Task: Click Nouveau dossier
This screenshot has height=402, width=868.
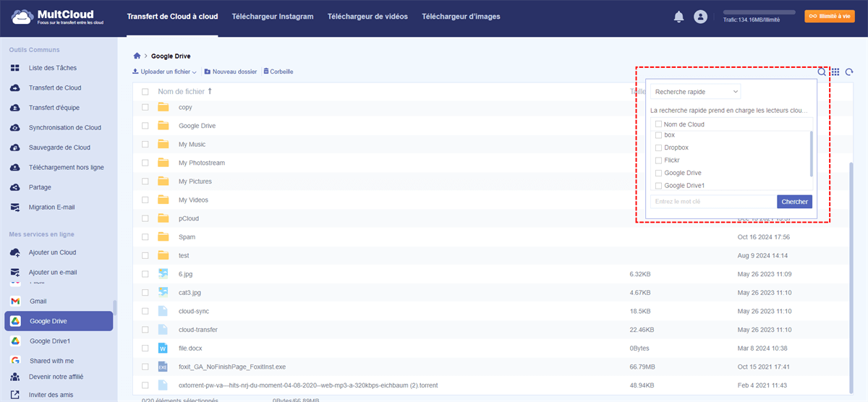Action: 230,72
